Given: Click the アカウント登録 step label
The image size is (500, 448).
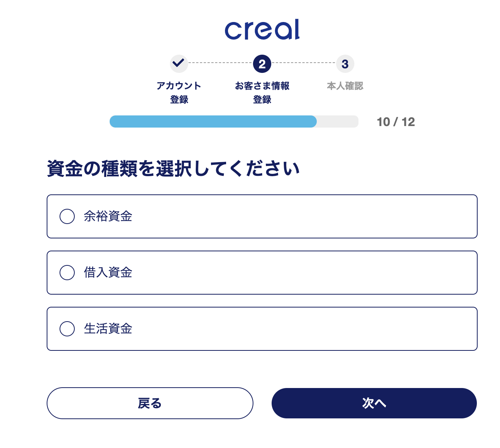Looking at the screenshot, I should [x=179, y=93].
